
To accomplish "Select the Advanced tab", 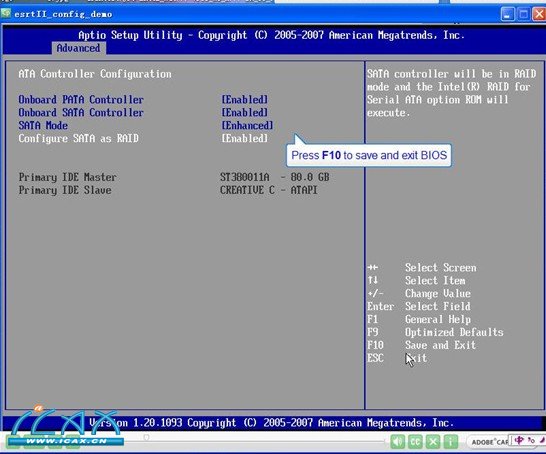I will click(78, 48).
